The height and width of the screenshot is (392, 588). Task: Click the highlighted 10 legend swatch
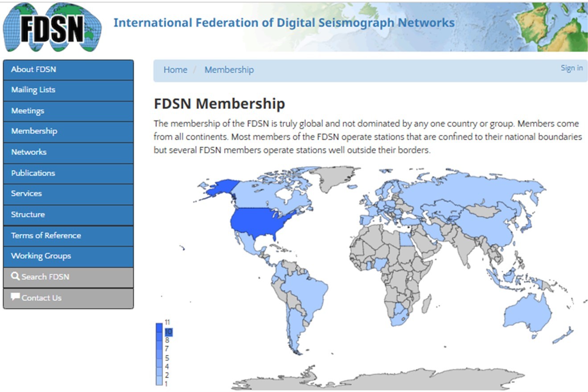(x=168, y=332)
